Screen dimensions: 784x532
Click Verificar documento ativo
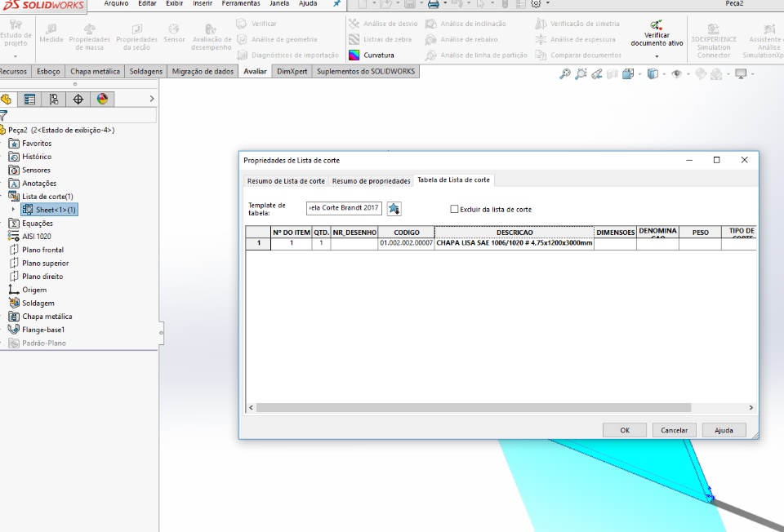(x=657, y=33)
